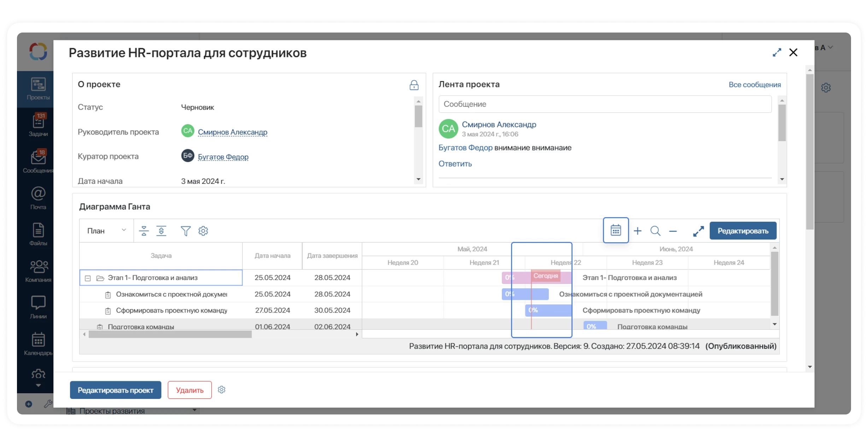Open the Все сообщения link
This screenshot has width=868, height=447.
pyautogui.click(x=755, y=85)
